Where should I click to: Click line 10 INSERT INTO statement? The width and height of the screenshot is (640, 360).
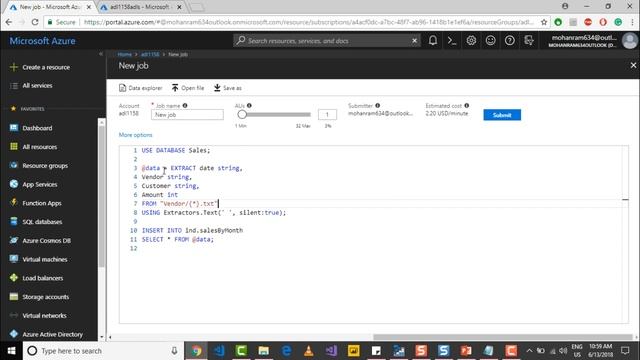[192, 230]
